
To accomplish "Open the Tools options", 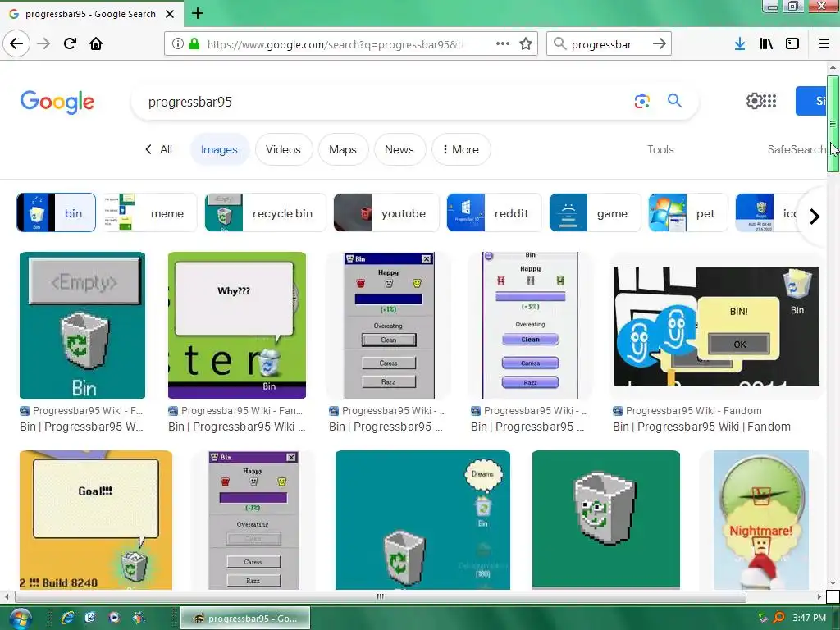I will (x=660, y=149).
